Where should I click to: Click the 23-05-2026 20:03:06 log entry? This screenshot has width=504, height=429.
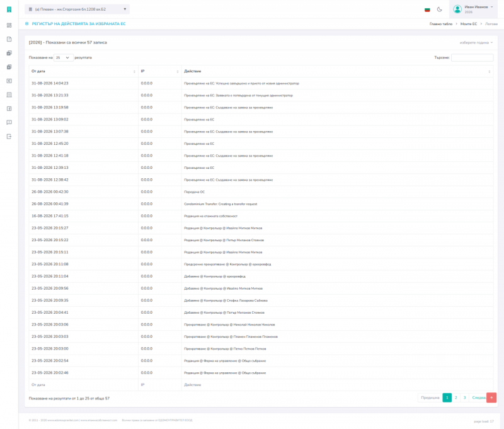coord(261,324)
